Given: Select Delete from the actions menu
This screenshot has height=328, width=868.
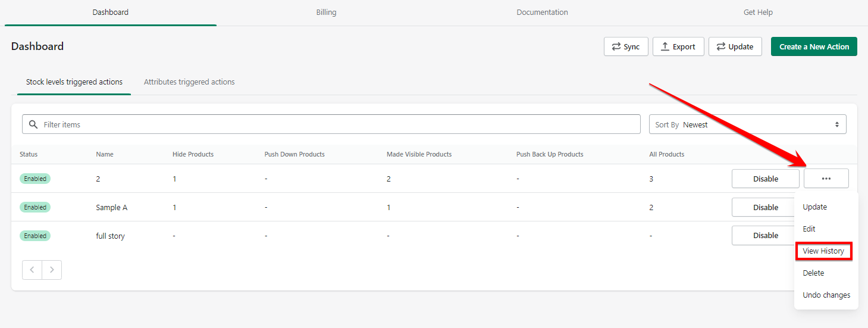Looking at the screenshot, I should click(x=813, y=273).
